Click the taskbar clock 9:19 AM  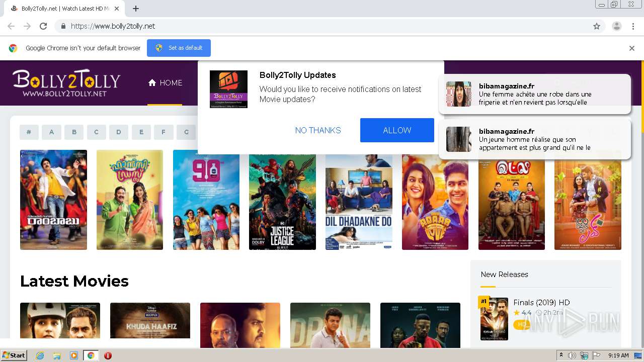tap(618, 355)
